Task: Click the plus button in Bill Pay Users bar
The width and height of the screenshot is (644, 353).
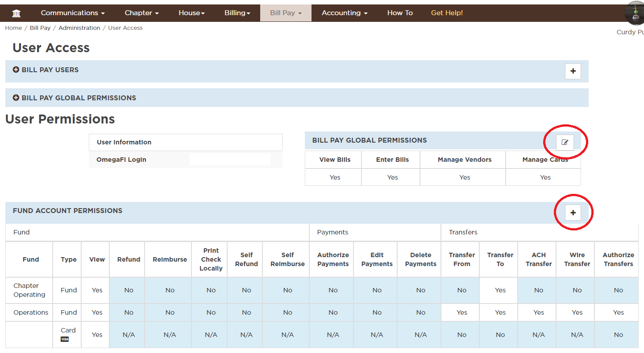Action: coord(573,71)
